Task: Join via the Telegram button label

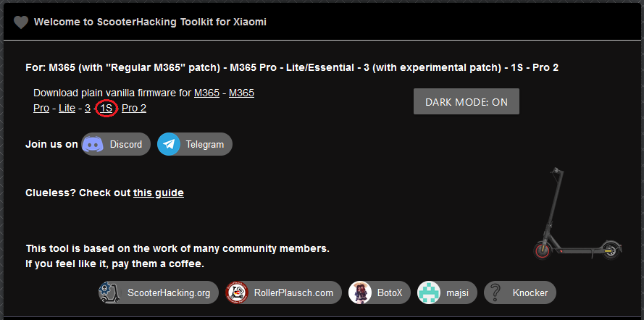Action: [205, 144]
